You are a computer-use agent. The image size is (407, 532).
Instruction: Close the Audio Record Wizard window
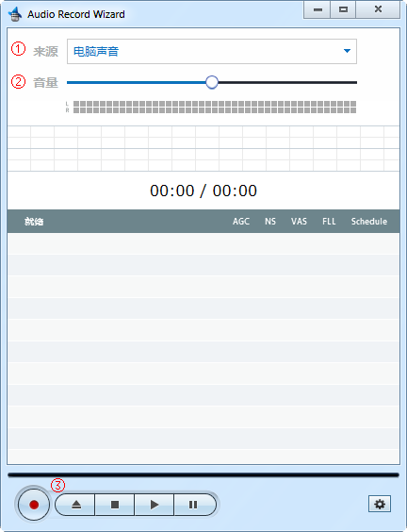click(x=378, y=9)
